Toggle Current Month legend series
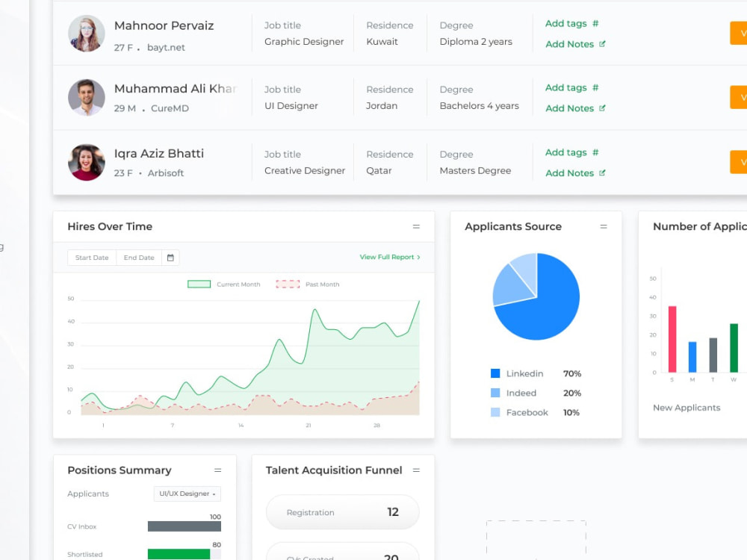 coord(223,284)
